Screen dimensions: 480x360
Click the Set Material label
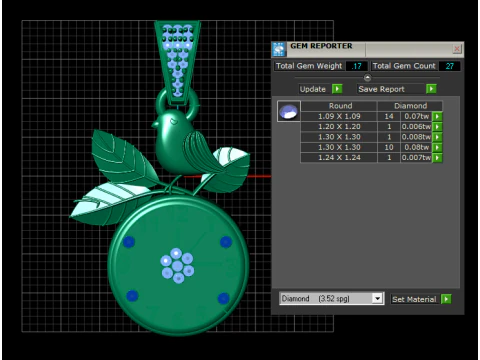click(414, 299)
